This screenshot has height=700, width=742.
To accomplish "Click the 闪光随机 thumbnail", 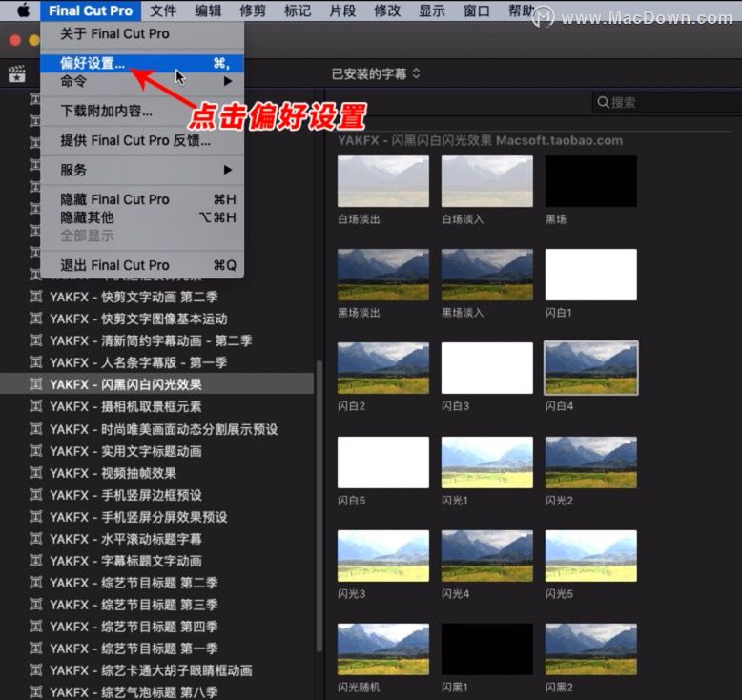I will pos(383,649).
